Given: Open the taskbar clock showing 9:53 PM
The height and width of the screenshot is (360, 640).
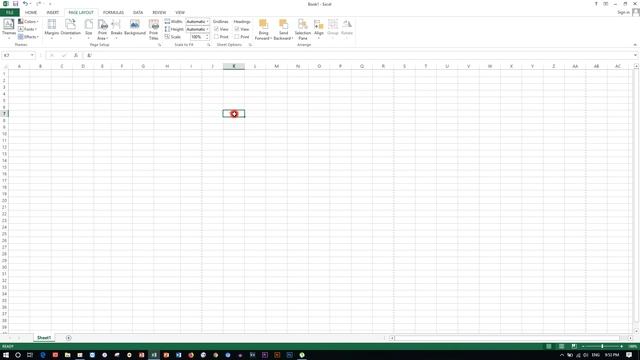Looking at the screenshot, I should [612, 355].
